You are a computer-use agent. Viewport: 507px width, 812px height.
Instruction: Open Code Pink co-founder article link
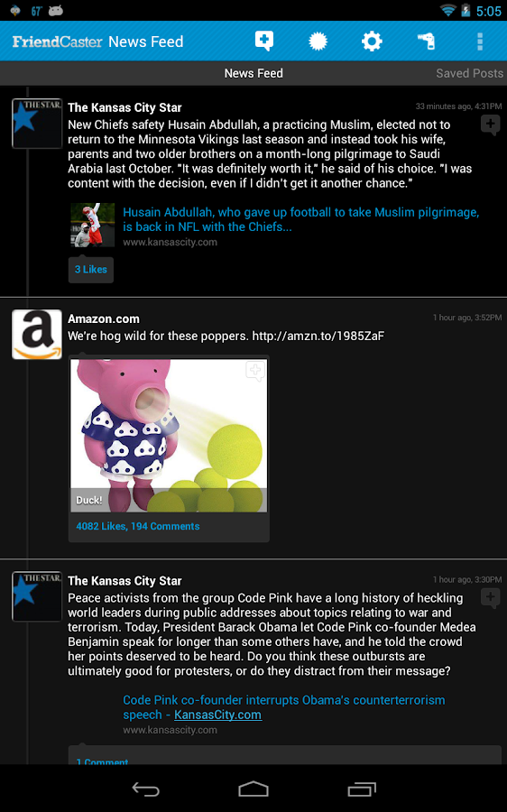(284, 706)
